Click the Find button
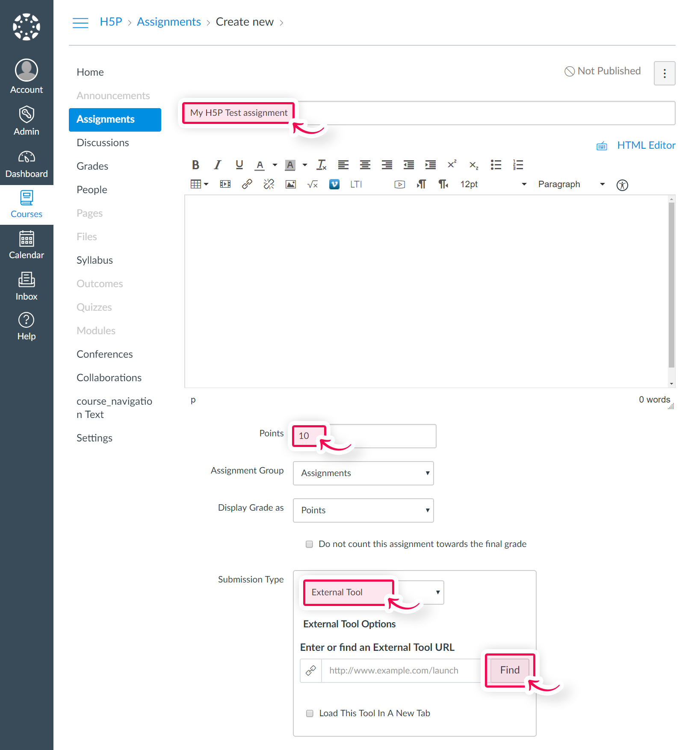The height and width of the screenshot is (750, 700). pyautogui.click(x=510, y=670)
